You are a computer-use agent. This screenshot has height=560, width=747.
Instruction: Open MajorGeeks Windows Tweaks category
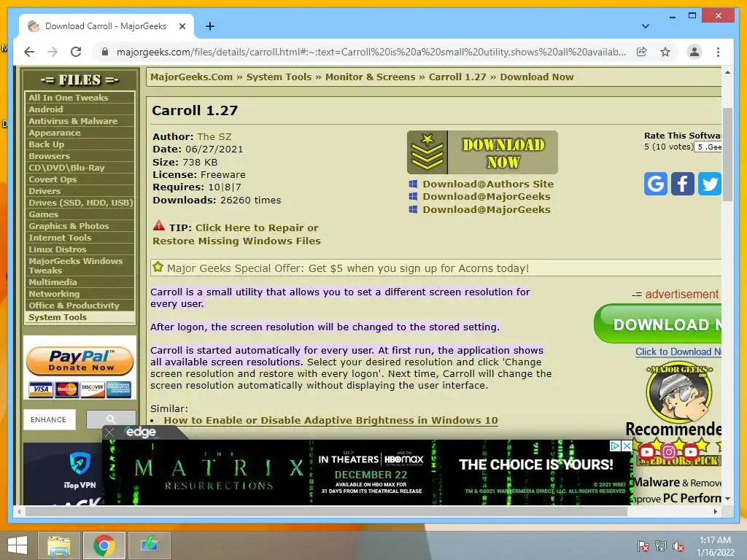click(x=80, y=265)
